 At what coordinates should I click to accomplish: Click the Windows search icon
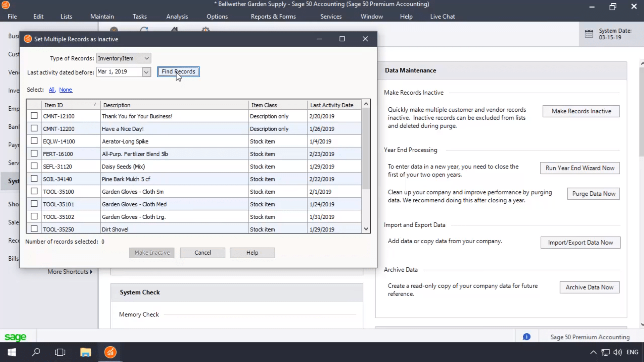[36, 352]
